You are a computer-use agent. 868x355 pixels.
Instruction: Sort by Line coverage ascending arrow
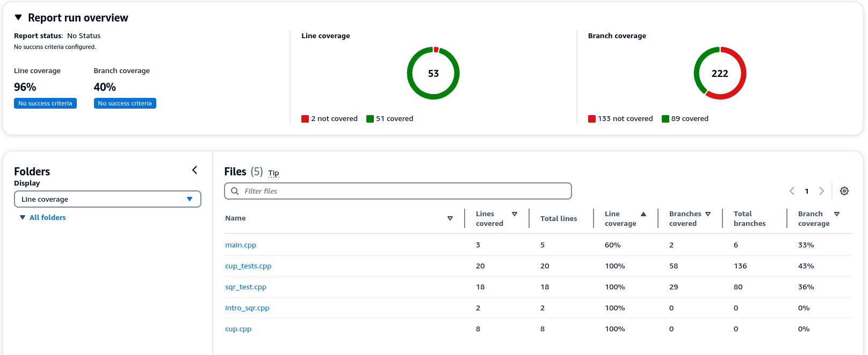643,214
